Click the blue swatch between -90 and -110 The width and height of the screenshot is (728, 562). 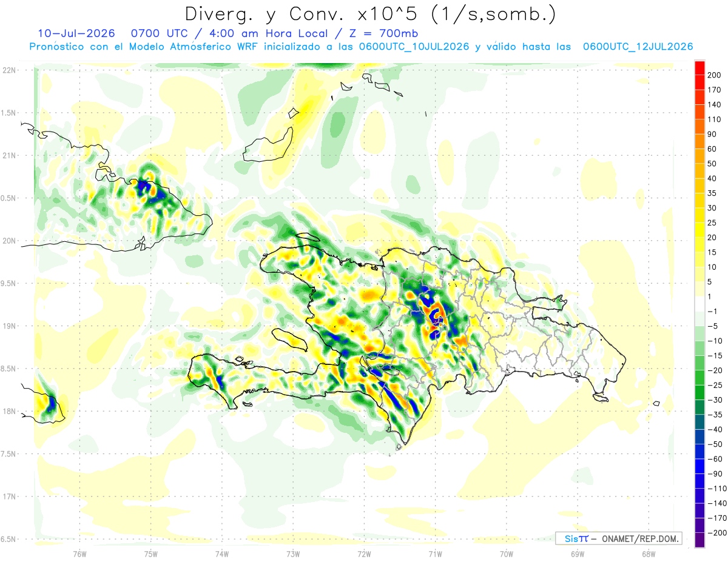coord(699,481)
